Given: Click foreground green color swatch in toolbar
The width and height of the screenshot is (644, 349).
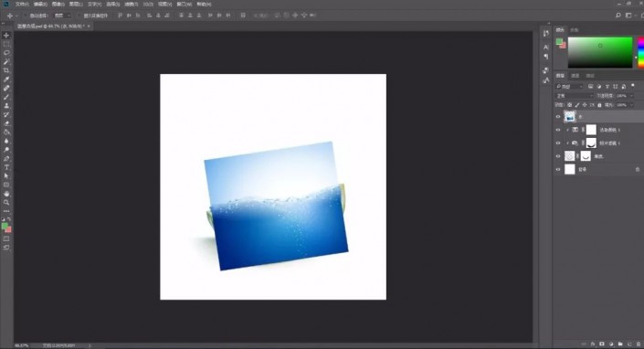Looking at the screenshot, I should pyautogui.click(x=5, y=227).
